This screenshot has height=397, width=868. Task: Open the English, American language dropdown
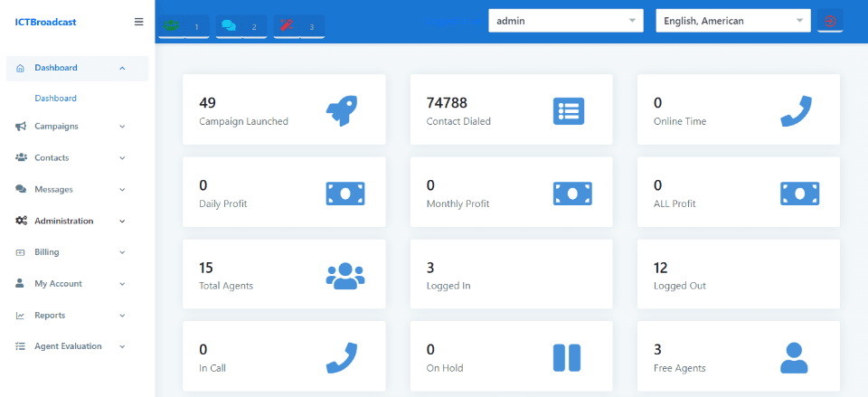point(733,21)
